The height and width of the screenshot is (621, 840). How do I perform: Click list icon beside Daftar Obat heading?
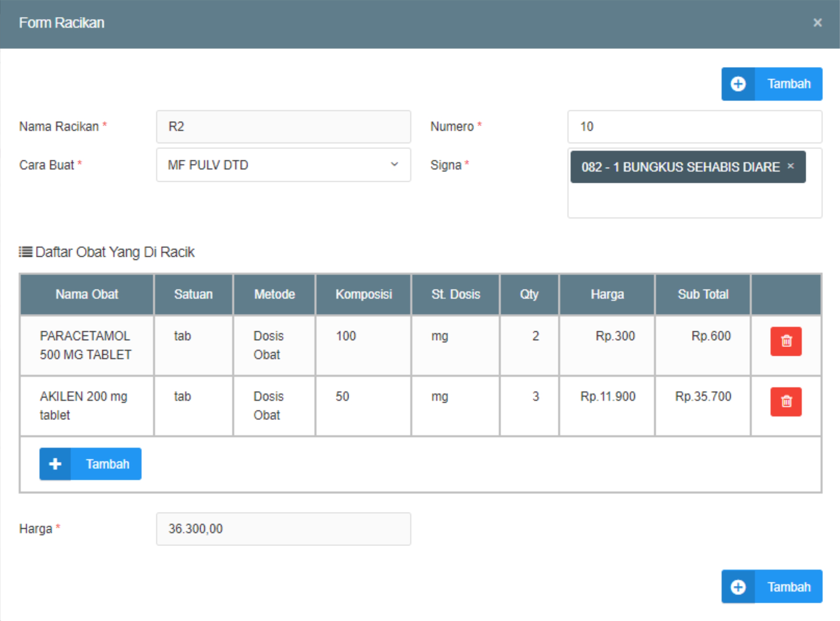point(26,251)
